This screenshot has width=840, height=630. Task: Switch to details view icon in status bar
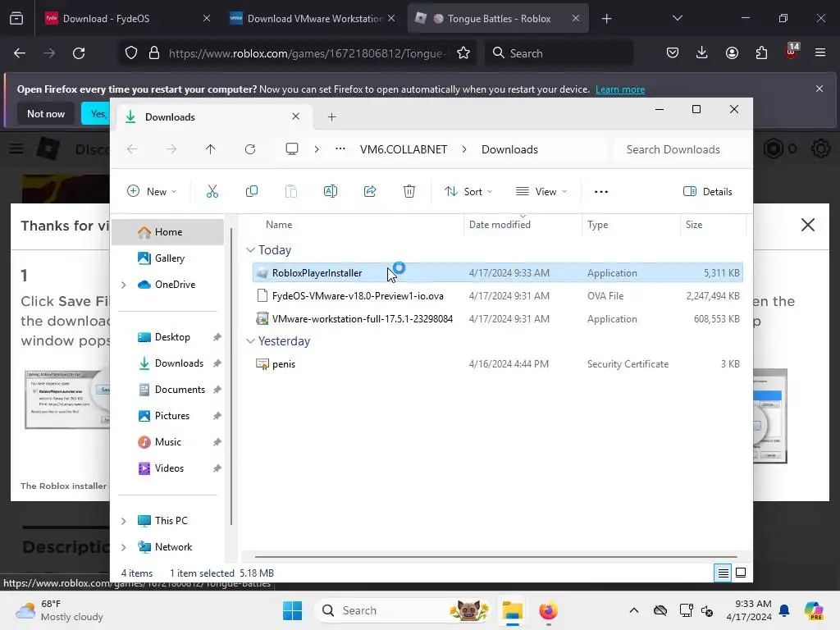(x=723, y=573)
